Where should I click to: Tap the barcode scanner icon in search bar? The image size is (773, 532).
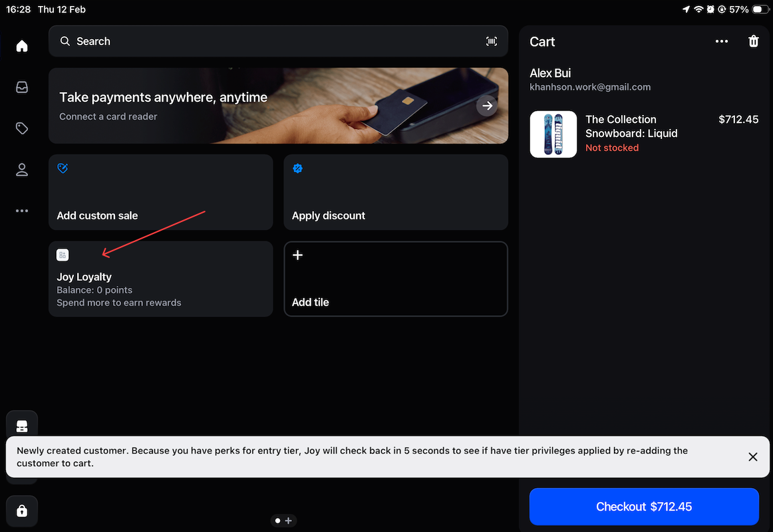tap(491, 41)
